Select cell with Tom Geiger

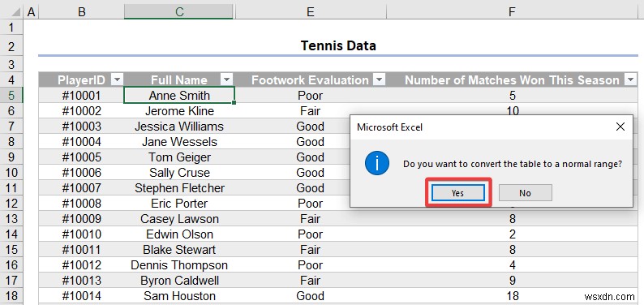[x=179, y=157]
